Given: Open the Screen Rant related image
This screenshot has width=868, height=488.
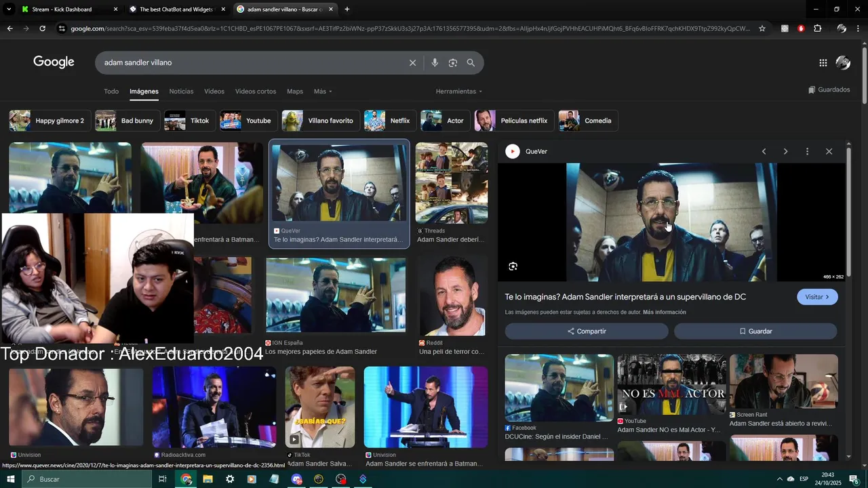Looking at the screenshot, I should pos(784,381).
